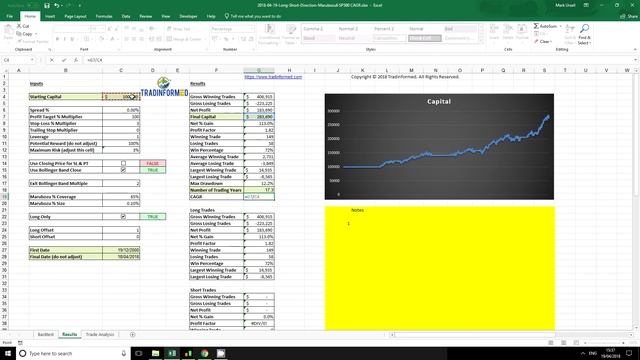Open the Percentage number format dropdown

click(253, 29)
